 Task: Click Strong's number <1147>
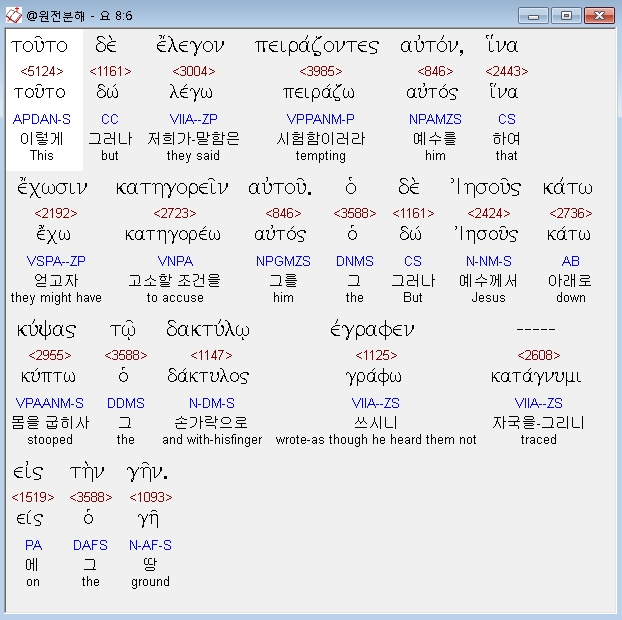211,355
